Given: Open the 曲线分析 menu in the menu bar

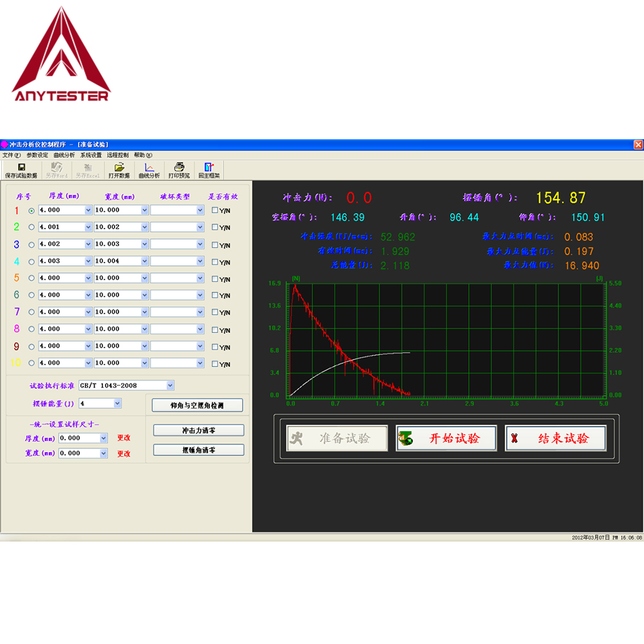Looking at the screenshot, I should (x=64, y=155).
